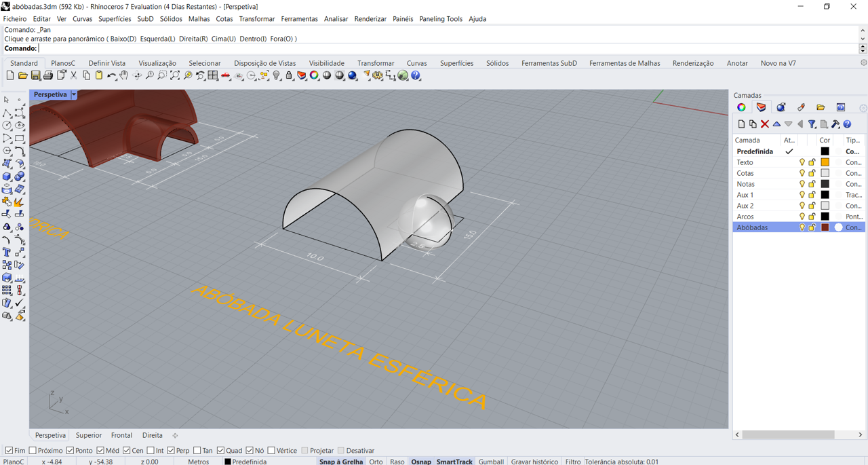Open the Perspetiva viewport dropdown arrow

click(x=73, y=95)
